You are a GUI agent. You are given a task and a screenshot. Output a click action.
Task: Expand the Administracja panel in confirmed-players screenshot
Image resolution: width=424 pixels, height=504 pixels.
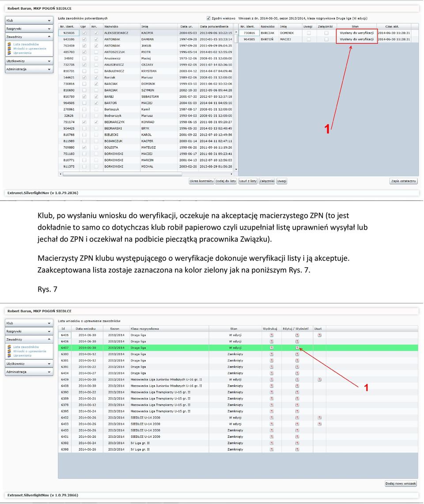point(29,69)
